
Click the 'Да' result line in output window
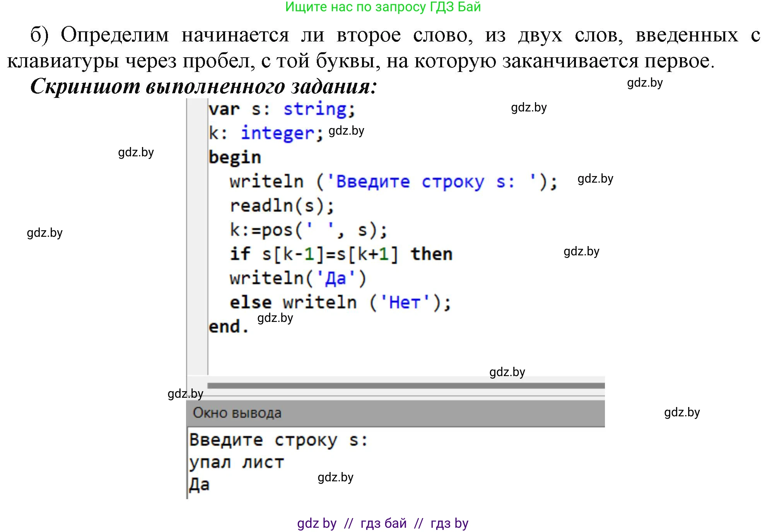(200, 484)
